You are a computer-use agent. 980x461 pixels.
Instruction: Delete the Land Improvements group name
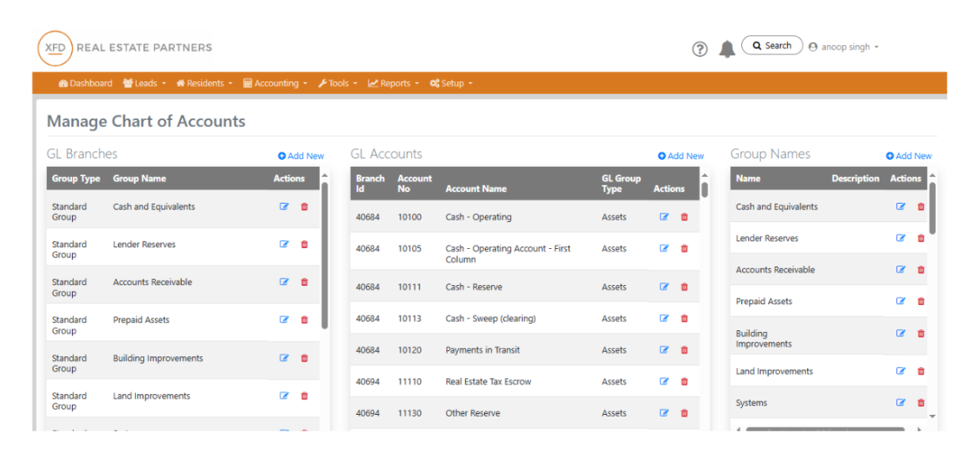[921, 371]
